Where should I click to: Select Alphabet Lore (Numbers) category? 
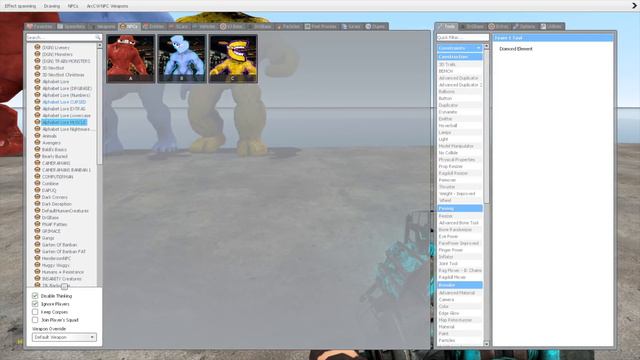tap(66, 95)
